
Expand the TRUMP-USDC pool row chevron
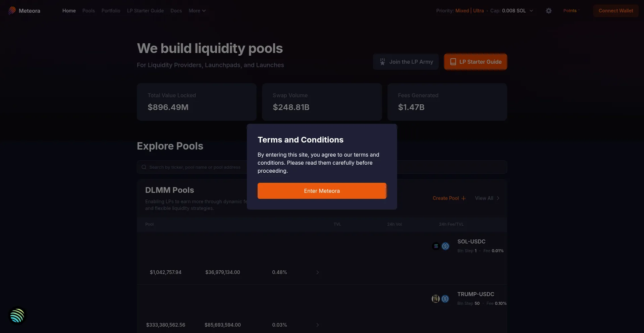click(318, 325)
